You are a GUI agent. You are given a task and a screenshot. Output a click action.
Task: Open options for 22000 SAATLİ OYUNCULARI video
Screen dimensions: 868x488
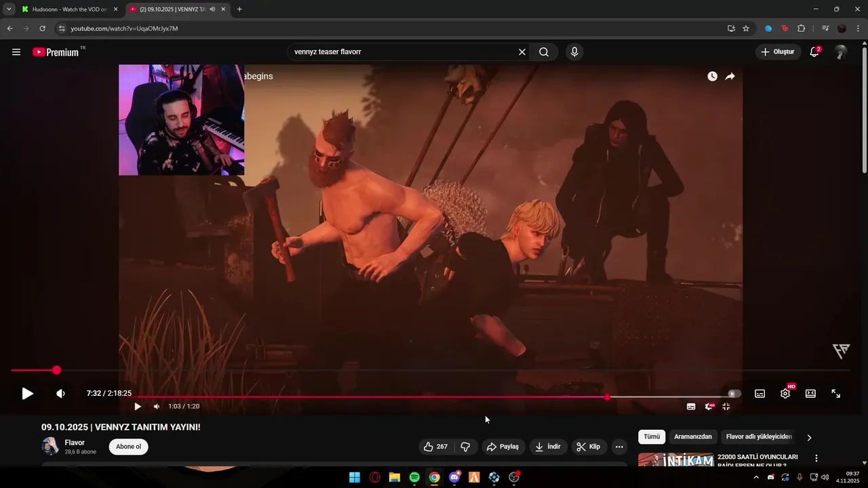pos(816,458)
